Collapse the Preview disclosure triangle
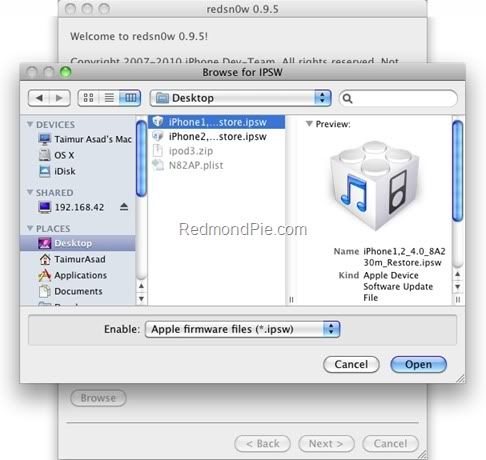486x460 pixels. point(309,124)
